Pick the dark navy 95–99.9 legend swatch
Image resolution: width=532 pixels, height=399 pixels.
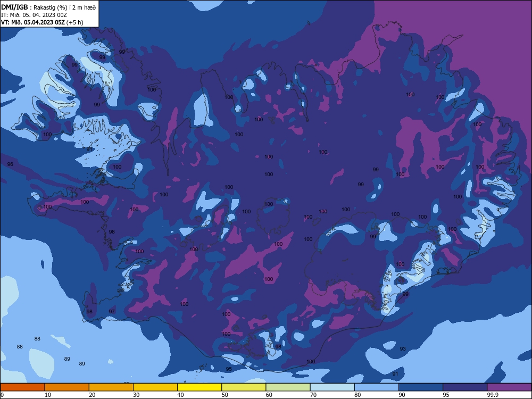pos(465,387)
